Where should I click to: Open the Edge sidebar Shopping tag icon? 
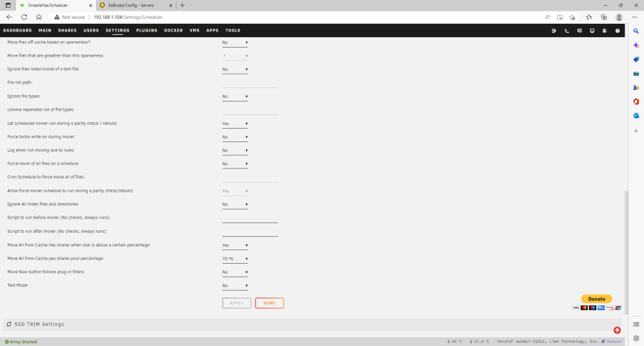636,59
